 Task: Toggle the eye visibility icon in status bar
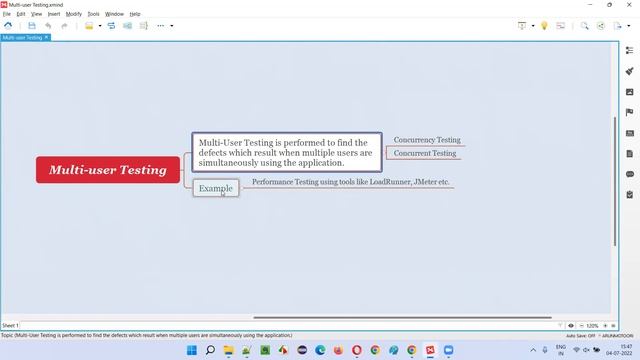click(x=571, y=326)
